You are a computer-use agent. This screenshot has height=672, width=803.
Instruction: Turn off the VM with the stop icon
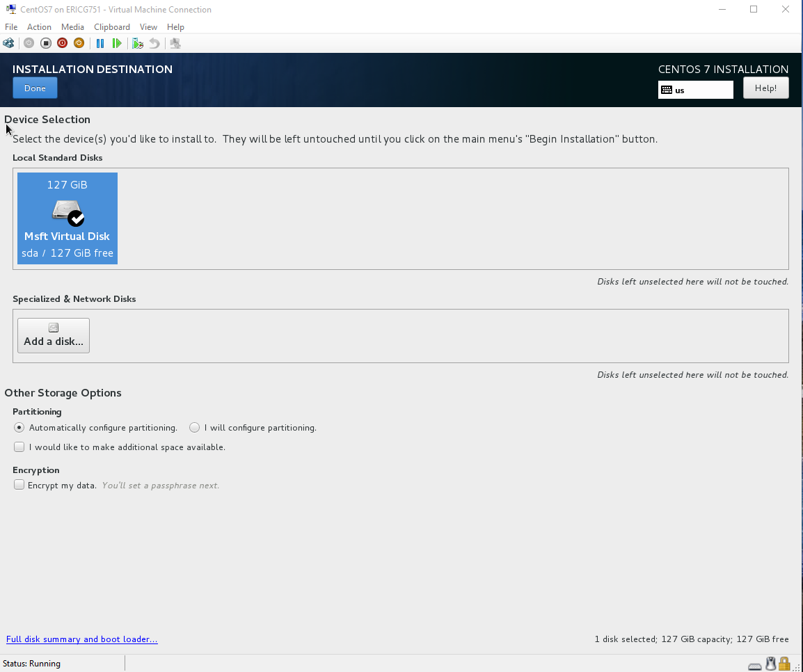[46, 44]
